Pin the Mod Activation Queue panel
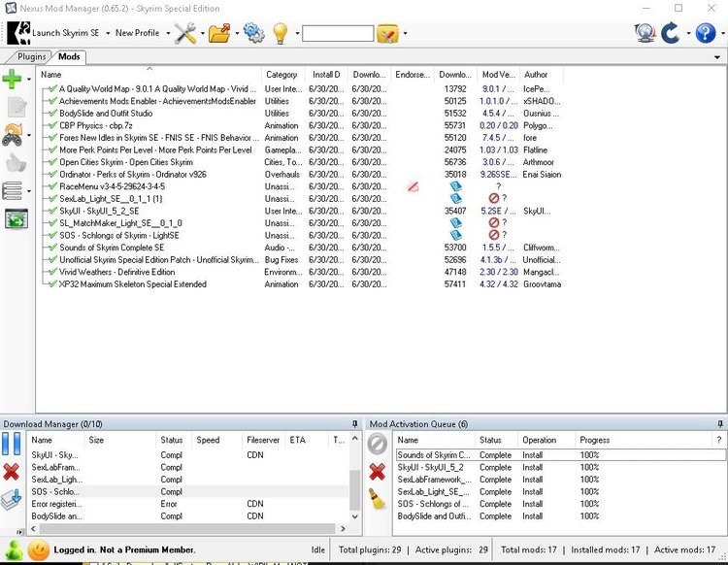Viewport: 728px width, 565px height. (720, 424)
